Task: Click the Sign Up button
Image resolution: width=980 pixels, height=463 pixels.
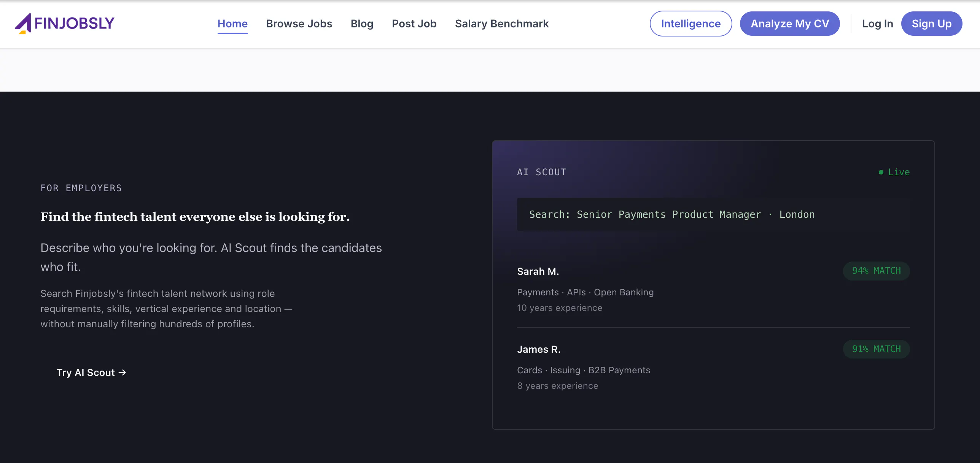Action: coord(931,24)
